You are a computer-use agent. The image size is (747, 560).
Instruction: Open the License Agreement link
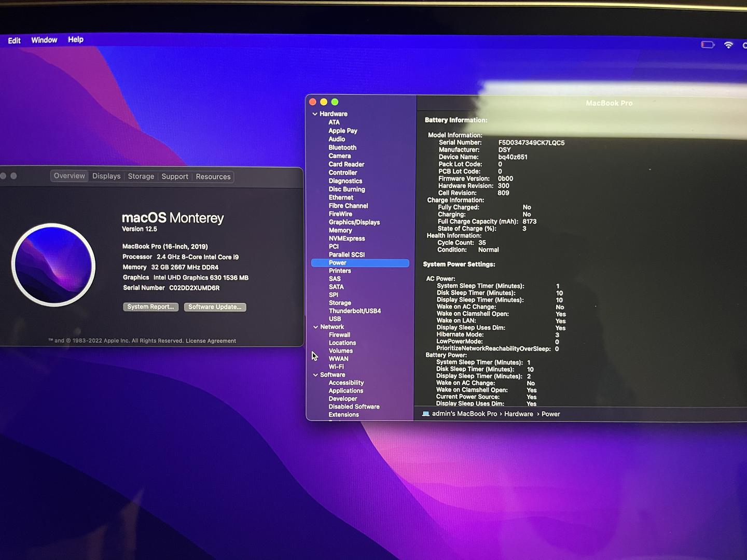pyautogui.click(x=211, y=341)
